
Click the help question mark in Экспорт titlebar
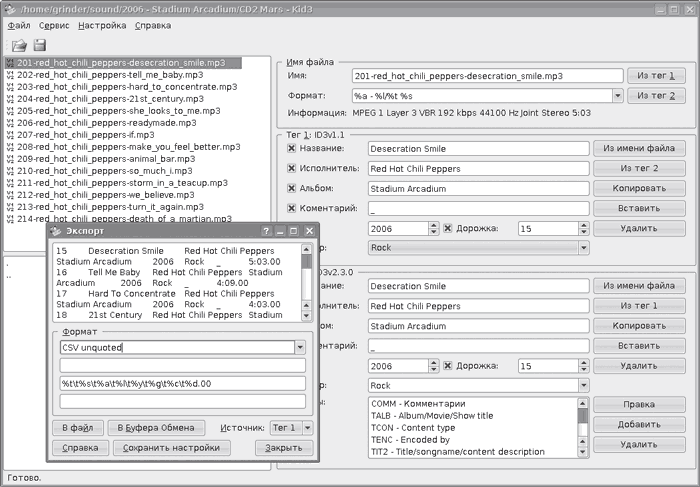(x=268, y=229)
